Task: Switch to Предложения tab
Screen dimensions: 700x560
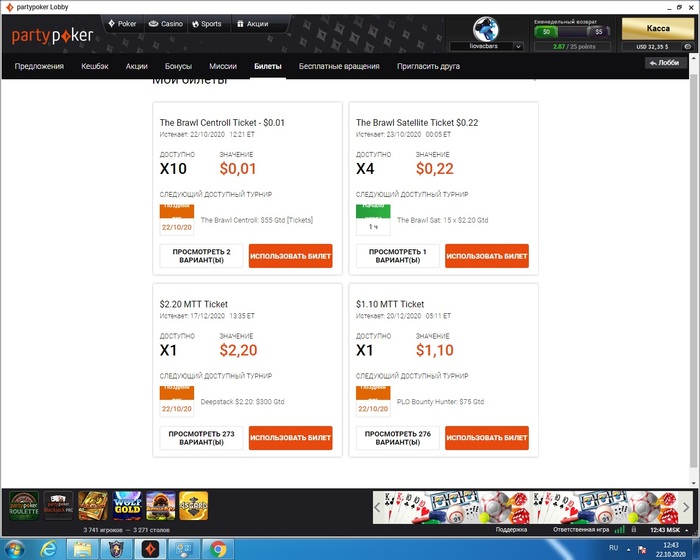Action: [x=39, y=66]
